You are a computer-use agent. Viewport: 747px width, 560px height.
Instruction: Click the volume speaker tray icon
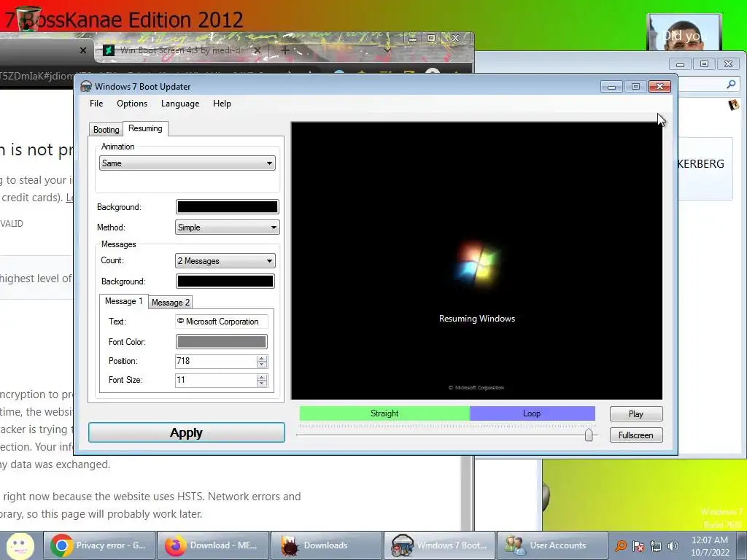coord(673,546)
